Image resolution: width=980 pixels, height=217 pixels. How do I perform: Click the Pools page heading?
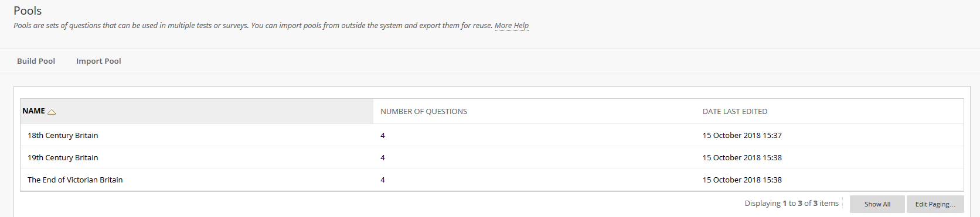[x=28, y=11]
